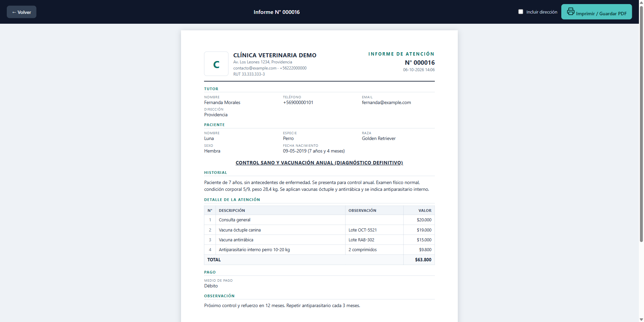Click the Vacuna antirrábica description
The height and width of the screenshot is (322, 644).
236,240
